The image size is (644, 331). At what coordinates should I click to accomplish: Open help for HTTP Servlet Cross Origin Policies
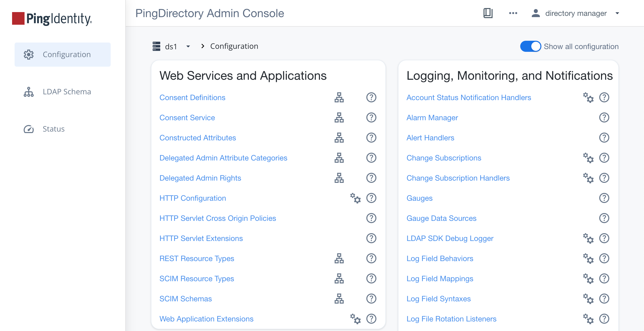371,218
